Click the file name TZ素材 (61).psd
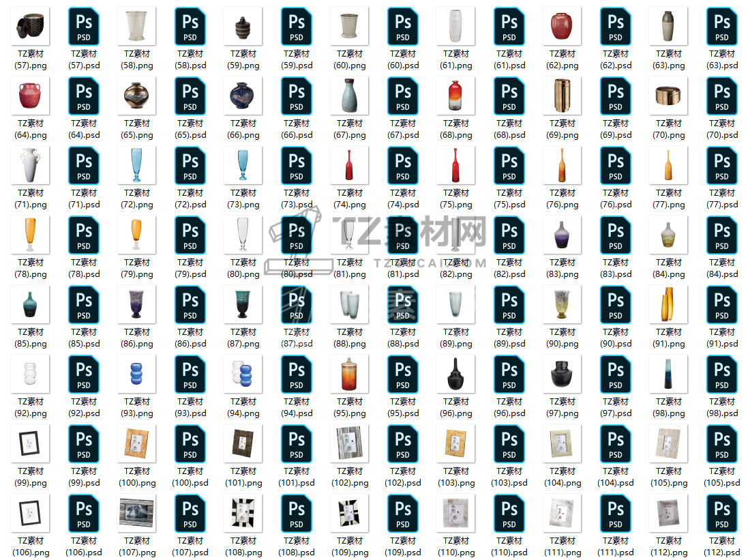750x560 pixels. tap(509, 60)
